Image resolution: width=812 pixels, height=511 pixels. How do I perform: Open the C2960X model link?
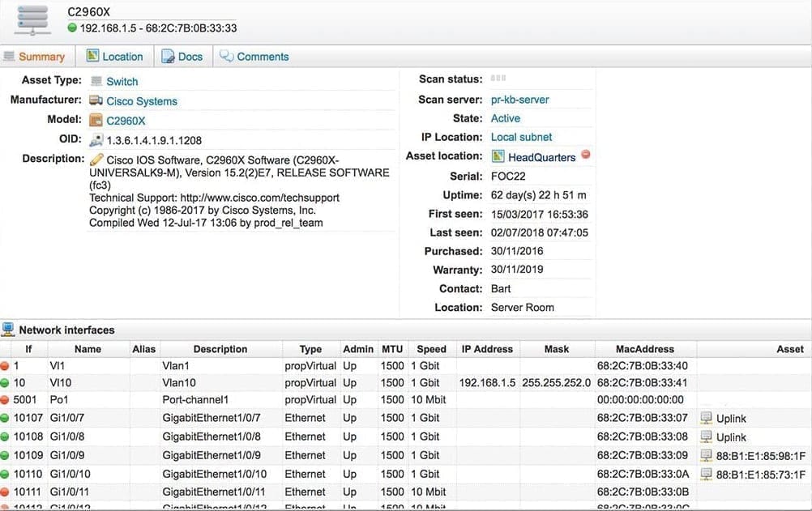click(x=126, y=121)
